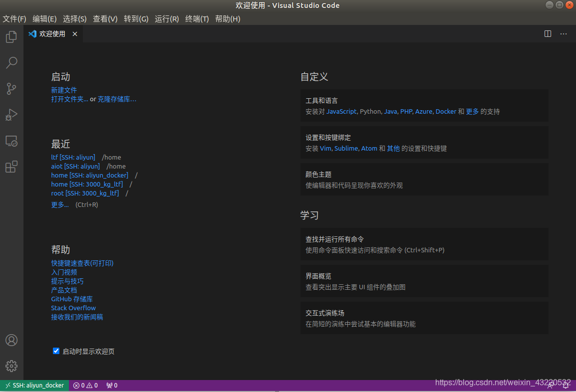Open errors and warnings in status bar
576x392 pixels.
(85, 386)
